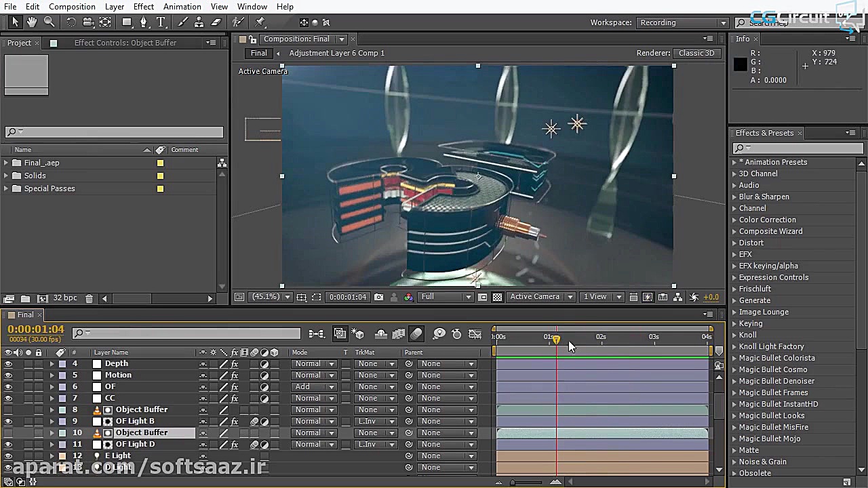
Task: Open the Workspace Recording dropdown
Action: pos(682,22)
